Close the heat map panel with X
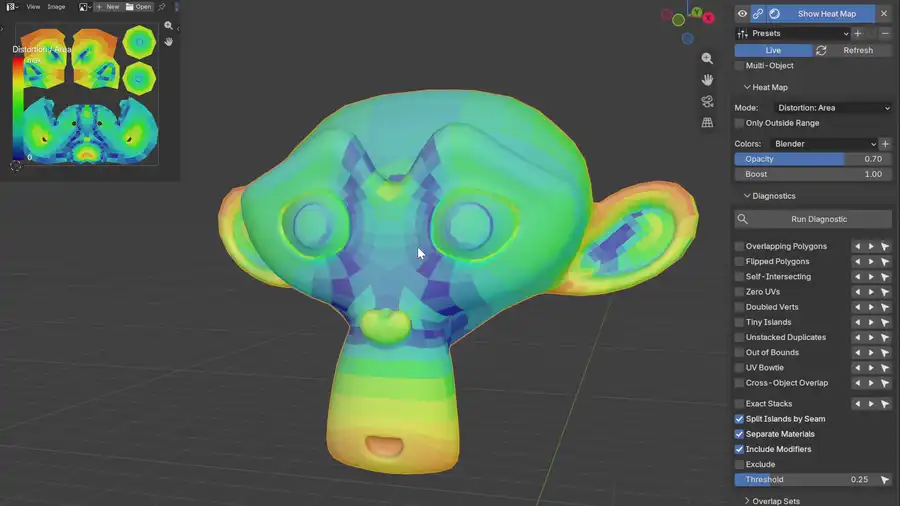 [884, 14]
